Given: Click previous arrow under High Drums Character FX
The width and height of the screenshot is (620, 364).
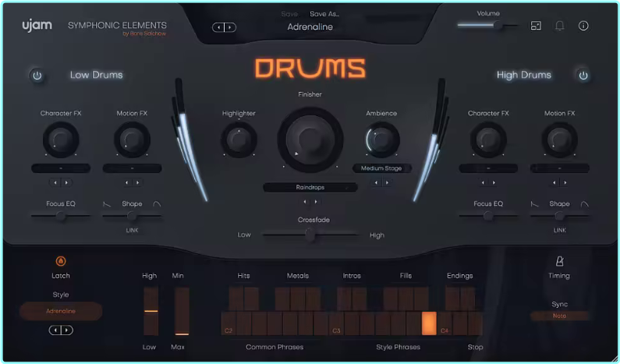Looking at the screenshot, I should pos(483,182).
